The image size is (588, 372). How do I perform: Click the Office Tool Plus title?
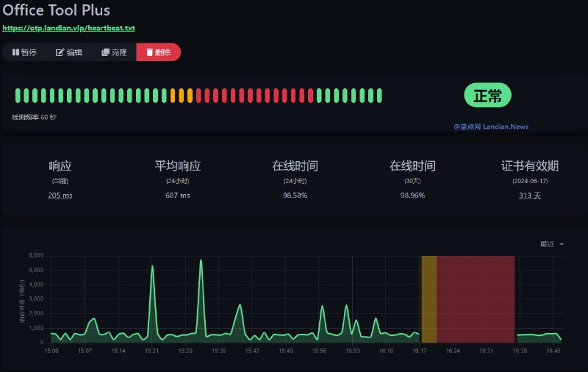[57, 10]
